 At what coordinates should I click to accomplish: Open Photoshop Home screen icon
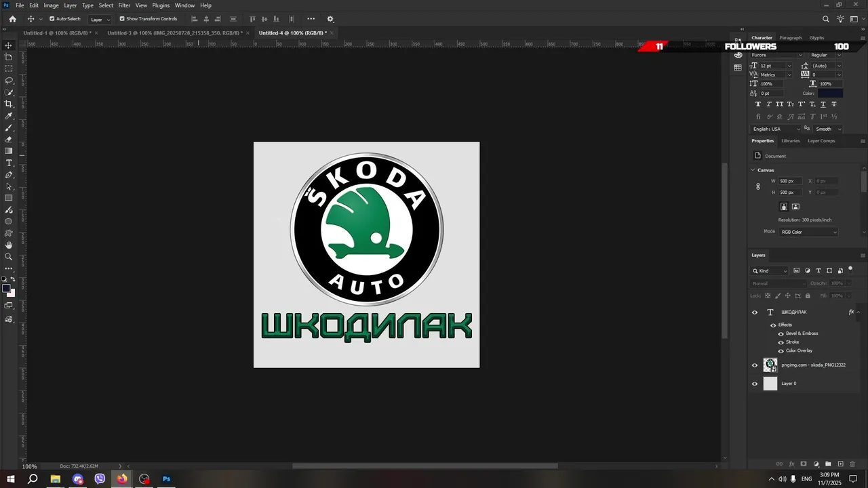(x=12, y=19)
